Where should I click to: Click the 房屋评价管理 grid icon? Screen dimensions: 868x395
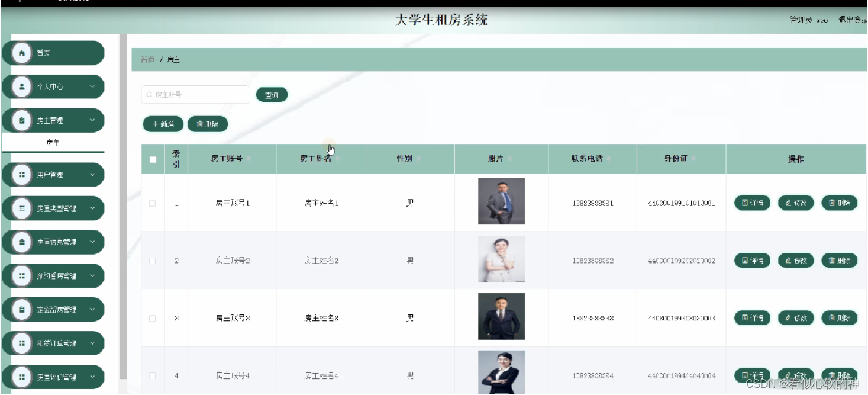(22, 377)
